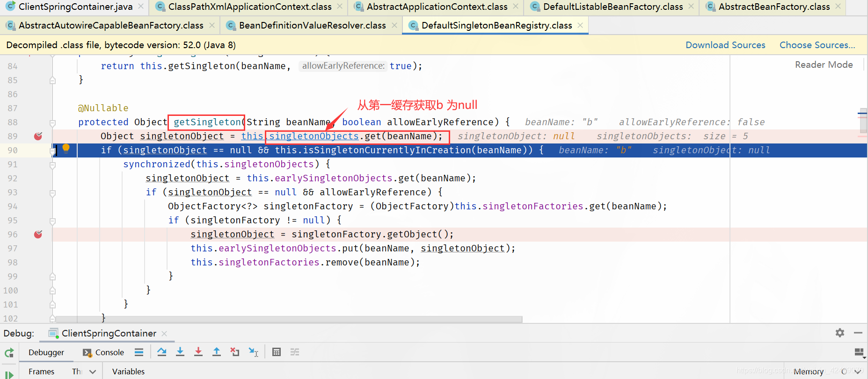Close the AbstractApplicationContext.class tab

tap(516, 7)
